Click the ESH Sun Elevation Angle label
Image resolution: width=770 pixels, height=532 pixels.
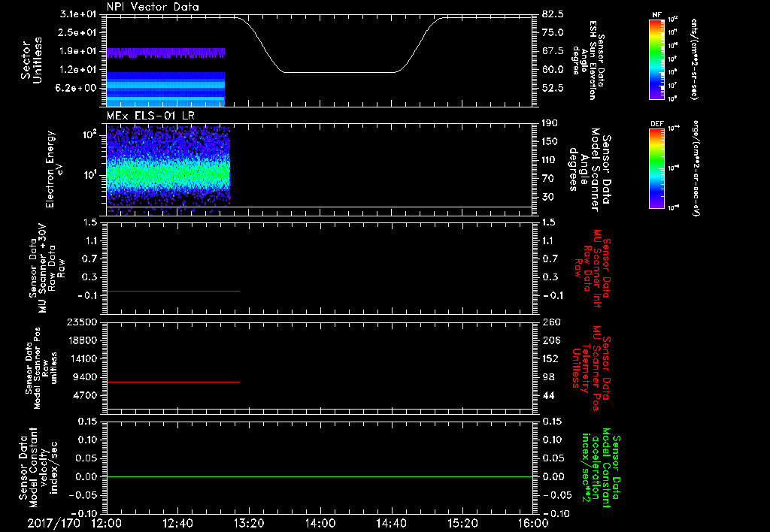pos(588,60)
